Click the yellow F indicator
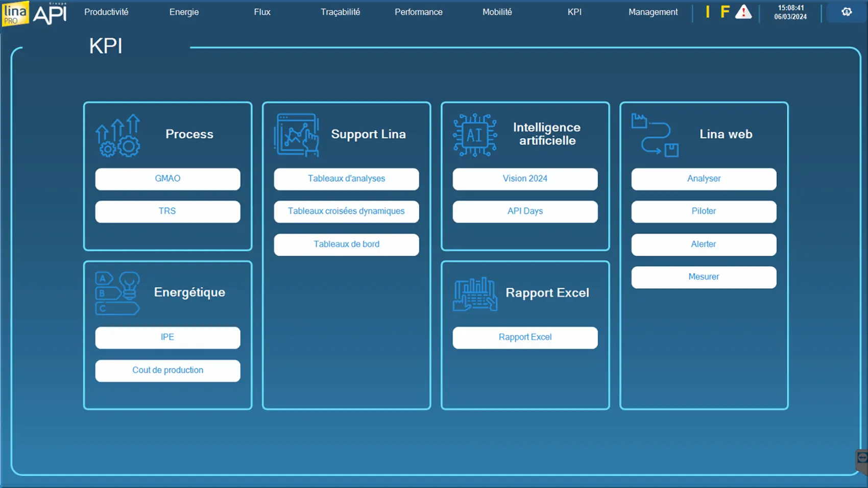The image size is (868, 488). tap(725, 12)
